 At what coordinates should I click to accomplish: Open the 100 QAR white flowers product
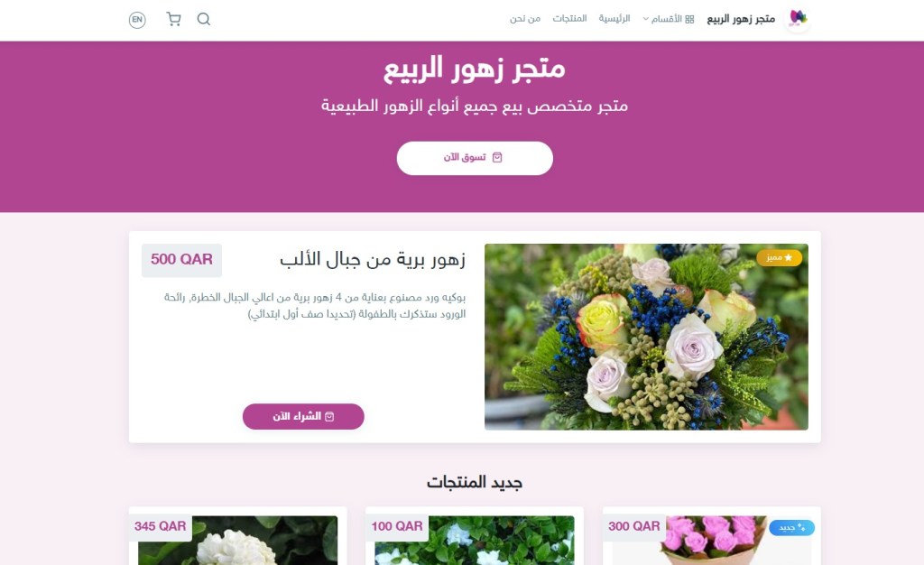pyautogui.click(x=475, y=541)
